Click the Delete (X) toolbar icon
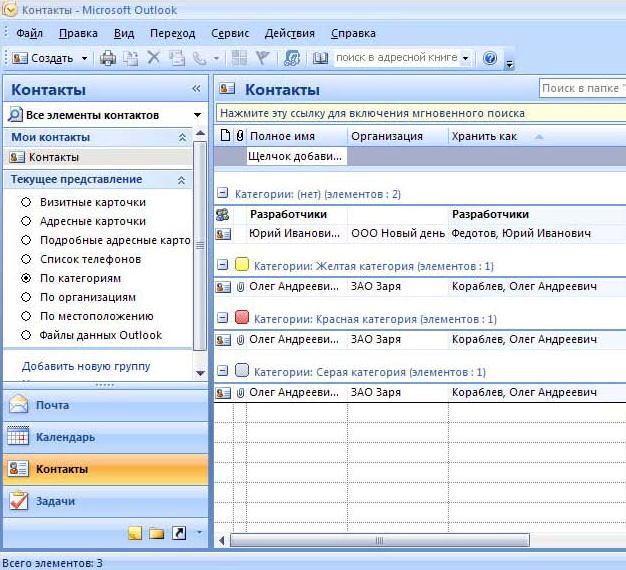Image resolution: width=626 pixels, height=570 pixels. [x=153, y=58]
